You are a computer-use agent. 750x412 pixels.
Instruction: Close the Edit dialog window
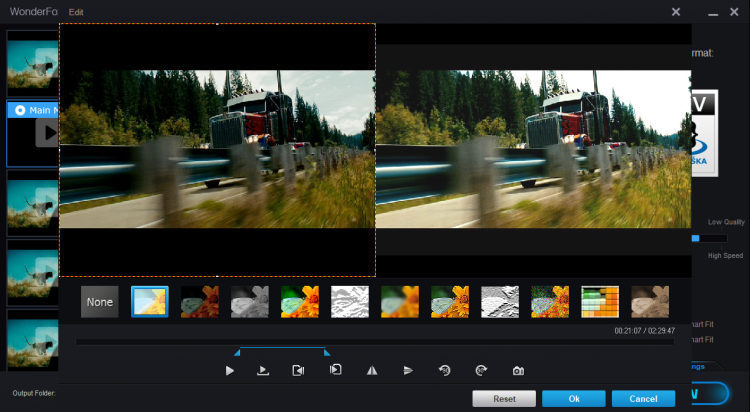pyautogui.click(x=676, y=12)
